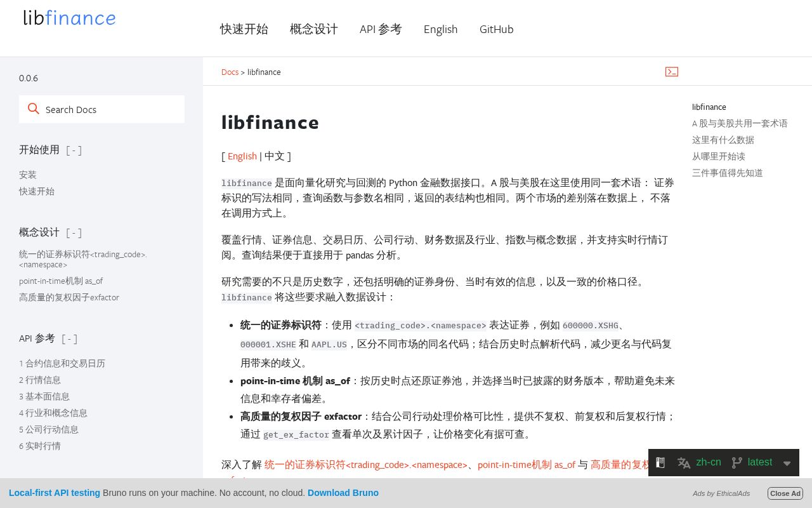The width and height of the screenshot is (812, 508).
Task: Open 4 行业和概念信息 in sidebar
Action: point(53,413)
